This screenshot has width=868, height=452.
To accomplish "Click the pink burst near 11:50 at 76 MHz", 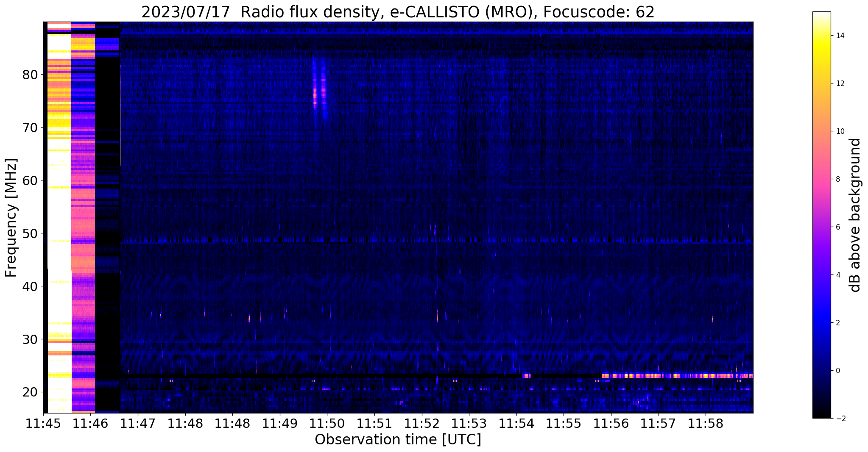I will tap(315, 95).
